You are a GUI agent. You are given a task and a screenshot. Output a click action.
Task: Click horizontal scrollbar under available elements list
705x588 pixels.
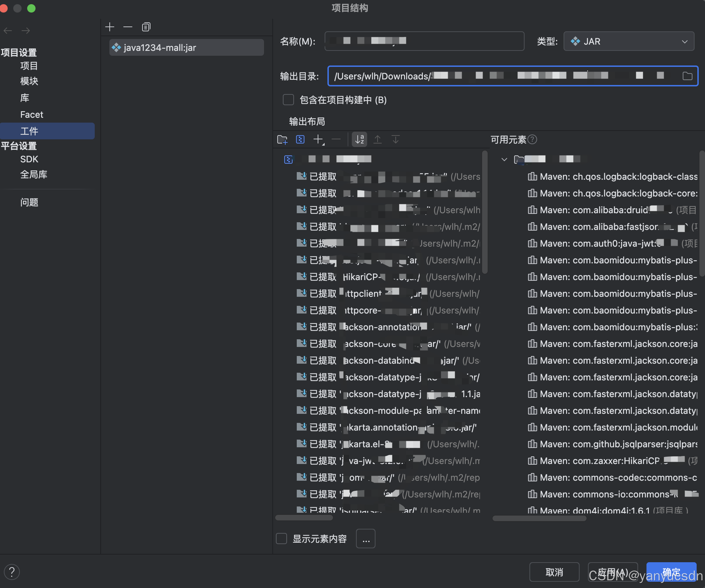point(539,518)
